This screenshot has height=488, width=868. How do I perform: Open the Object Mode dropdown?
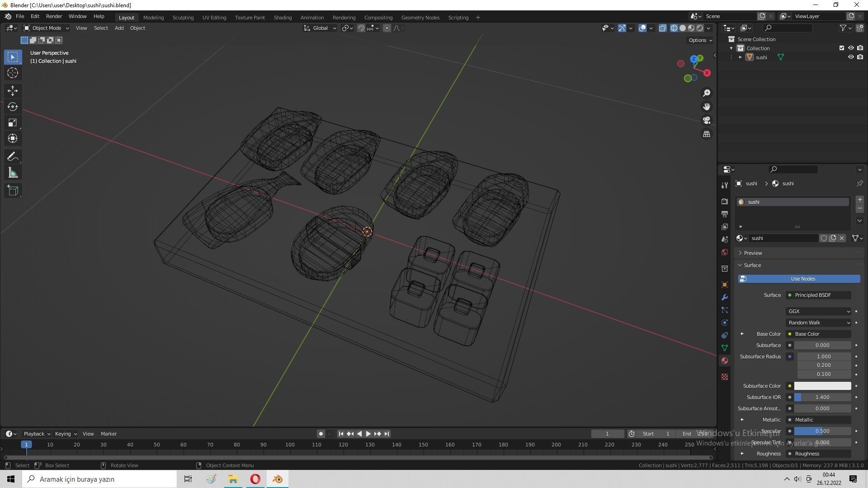point(46,28)
